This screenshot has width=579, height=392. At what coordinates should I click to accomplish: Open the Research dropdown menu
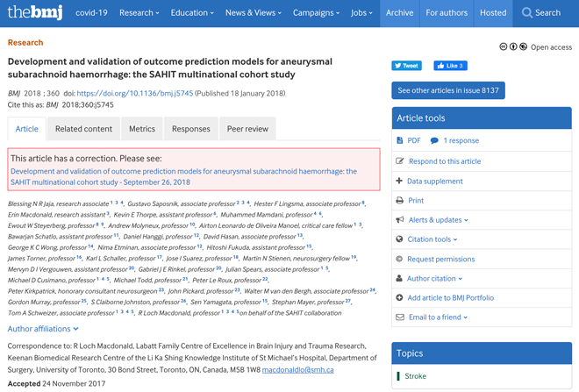tap(139, 13)
